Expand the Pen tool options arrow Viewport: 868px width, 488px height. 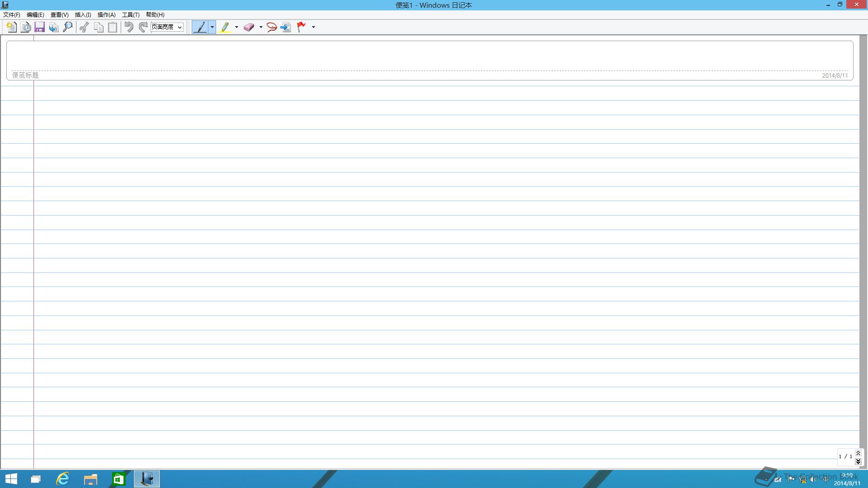coord(212,27)
